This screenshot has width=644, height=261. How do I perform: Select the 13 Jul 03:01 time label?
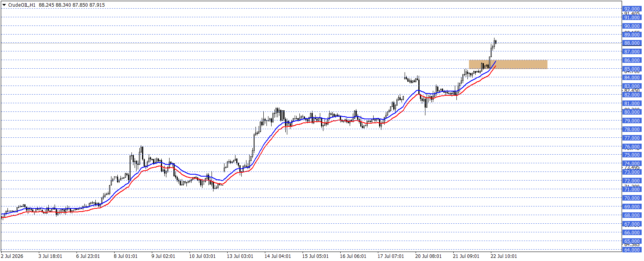[240, 256]
